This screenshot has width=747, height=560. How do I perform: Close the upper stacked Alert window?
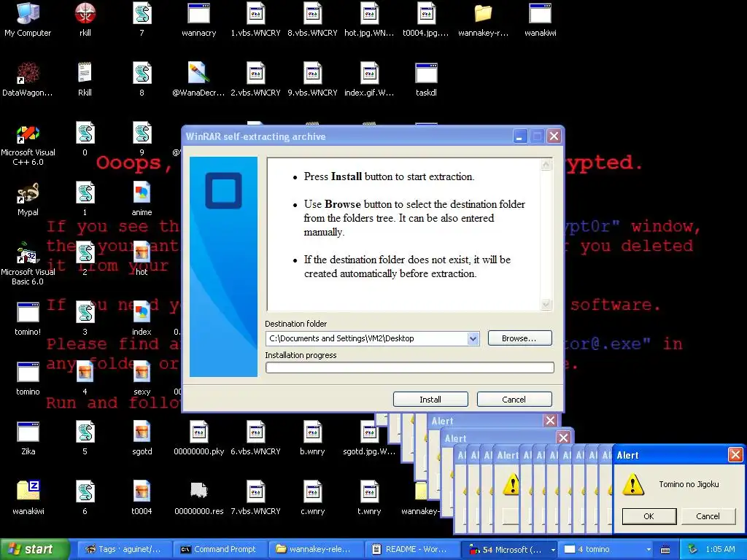550,421
